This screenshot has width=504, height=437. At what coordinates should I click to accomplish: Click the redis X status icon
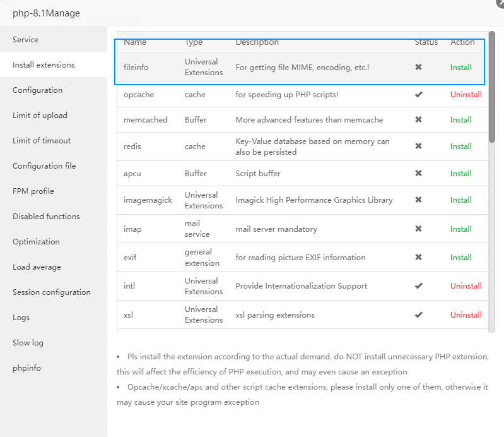418,146
